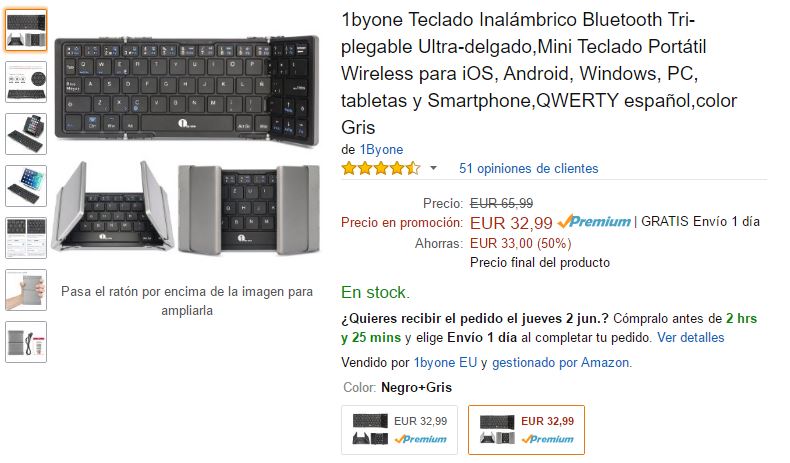Open the 51 opiniones de clientes link
Image resolution: width=790 pixels, height=463 pixels.
528,168
